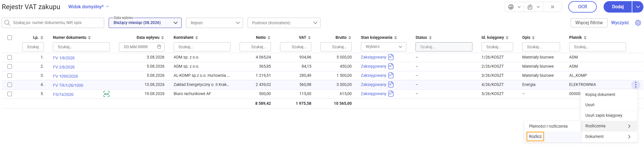Sort by Status column arrows

430,38
